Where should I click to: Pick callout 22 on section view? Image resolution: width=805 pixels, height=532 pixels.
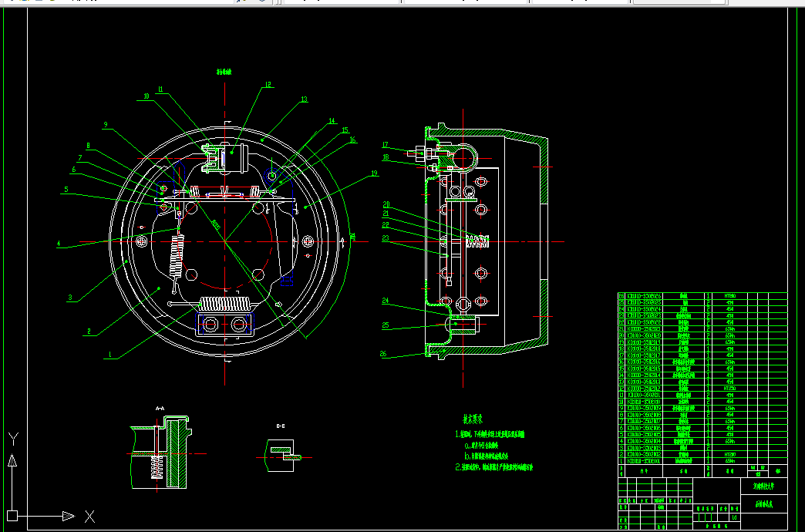pos(386,225)
